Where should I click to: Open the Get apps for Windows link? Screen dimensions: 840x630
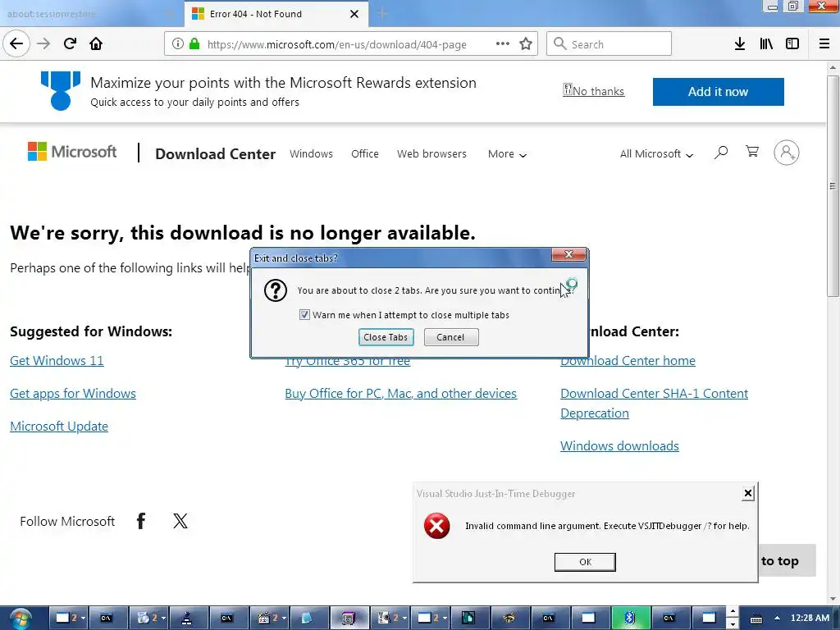[73, 393]
